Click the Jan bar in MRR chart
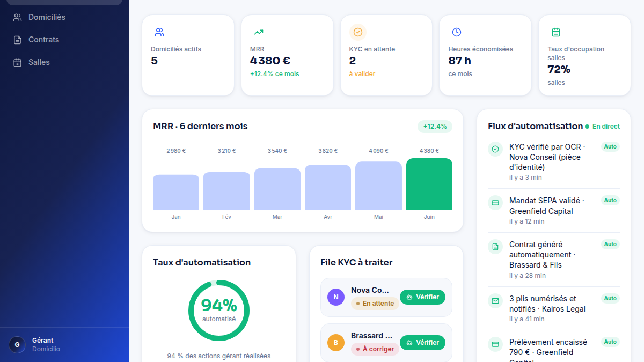The height and width of the screenshot is (362, 644). tap(176, 192)
